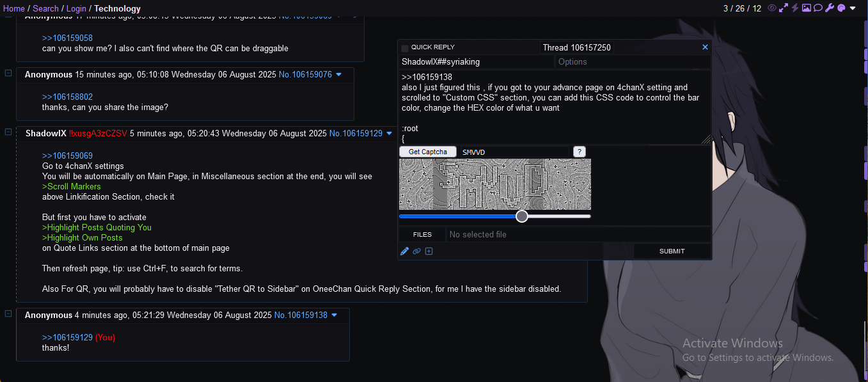
Task: Click post number No.106159138
Action: click(x=301, y=315)
